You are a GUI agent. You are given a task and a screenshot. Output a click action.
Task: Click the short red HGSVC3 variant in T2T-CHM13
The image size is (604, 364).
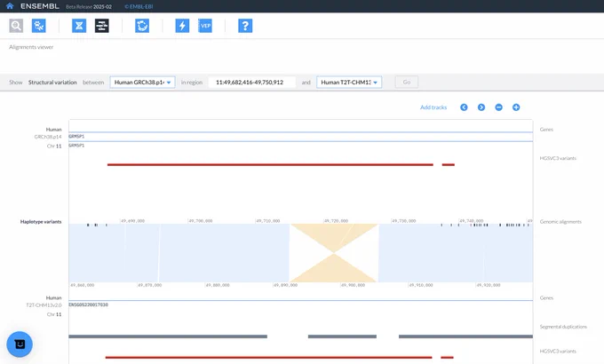click(x=447, y=358)
